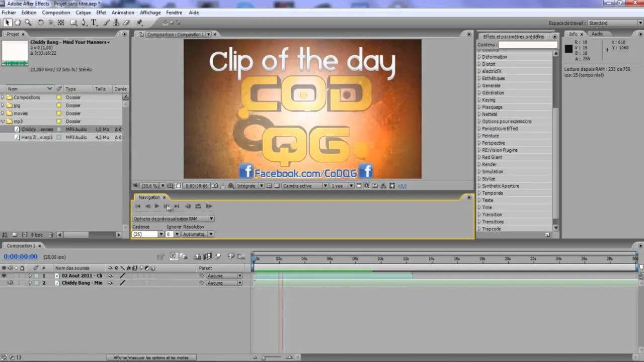Click the snapshot camera icon in viewer
The image size is (644, 362).
pos(215,186)
